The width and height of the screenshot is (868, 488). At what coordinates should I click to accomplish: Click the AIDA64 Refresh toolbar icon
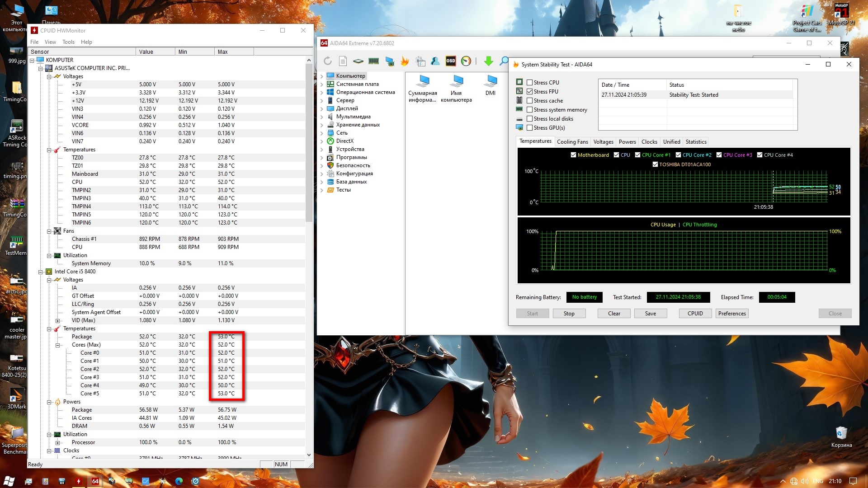[328, 61]
